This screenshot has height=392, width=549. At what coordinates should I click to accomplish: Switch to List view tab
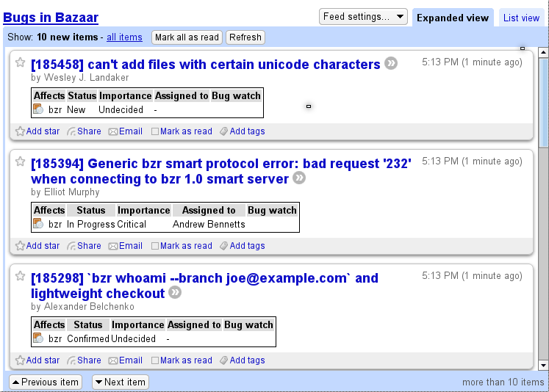click(521, 18)
